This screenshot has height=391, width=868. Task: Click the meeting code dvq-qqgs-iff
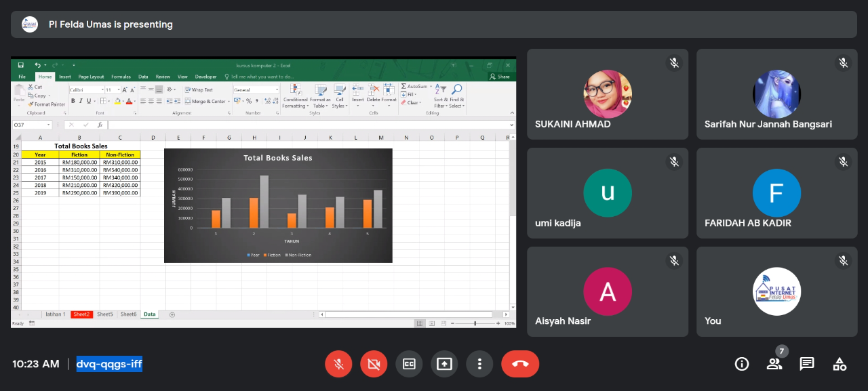(x=109, y=364)
